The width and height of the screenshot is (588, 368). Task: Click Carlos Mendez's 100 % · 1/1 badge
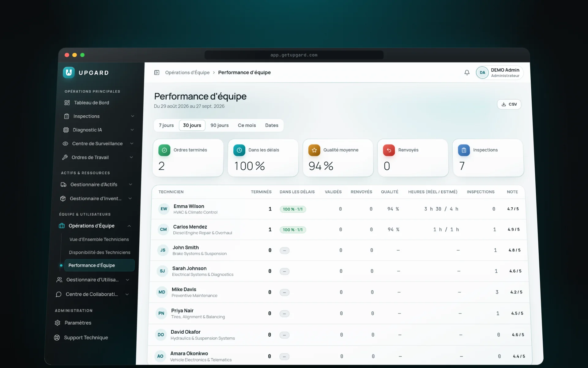[293, 230]
